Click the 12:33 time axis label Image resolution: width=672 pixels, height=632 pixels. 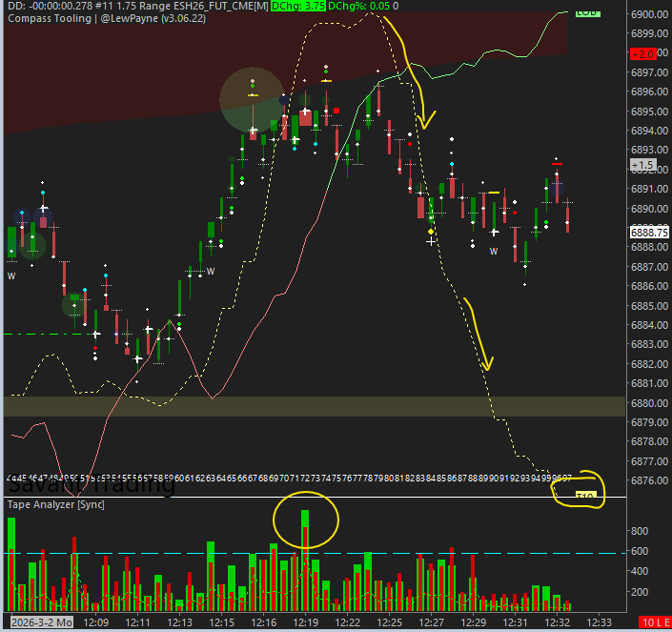[x=599, y=622]
